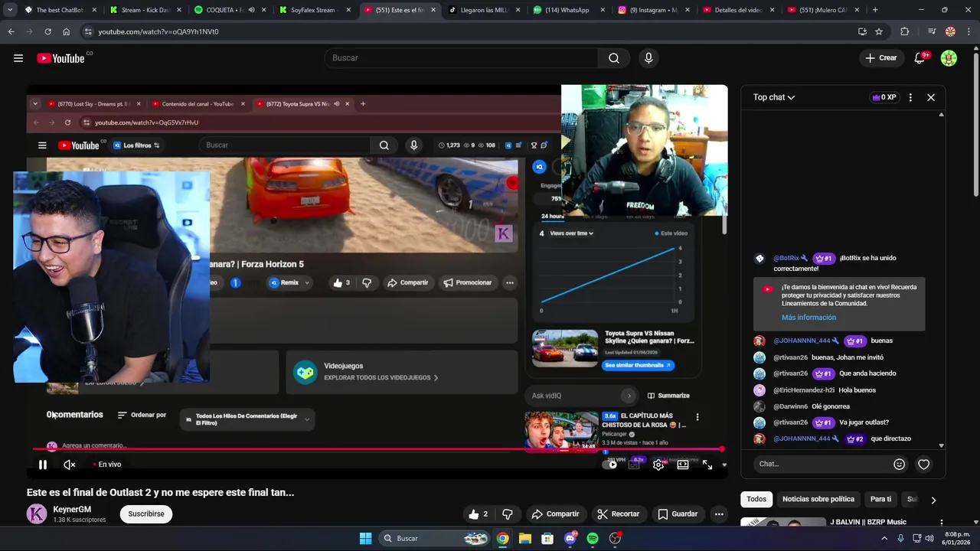
Task: Open File Explorer from the taskbar
Action: click(525, 539)
